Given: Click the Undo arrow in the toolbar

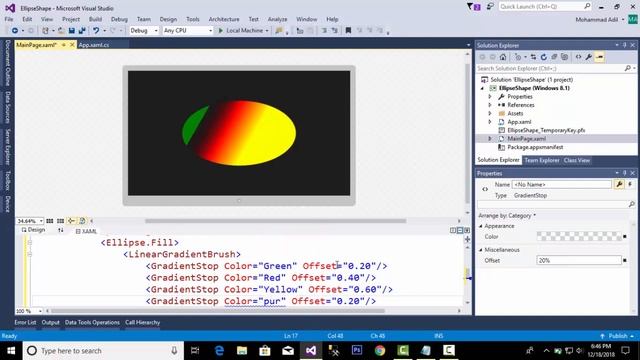Looking at the screenshot, I should (96, 31).
